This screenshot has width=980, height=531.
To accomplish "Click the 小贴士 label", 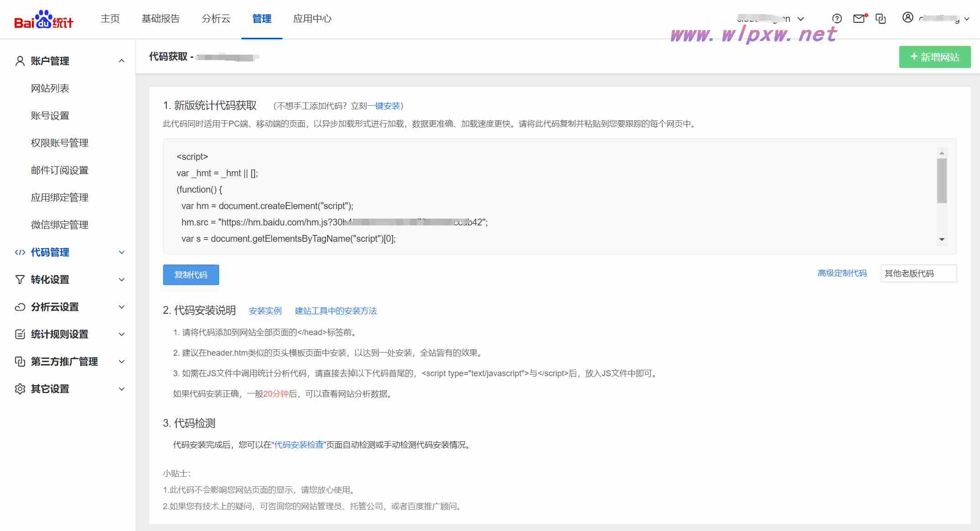I will [177, 474].
